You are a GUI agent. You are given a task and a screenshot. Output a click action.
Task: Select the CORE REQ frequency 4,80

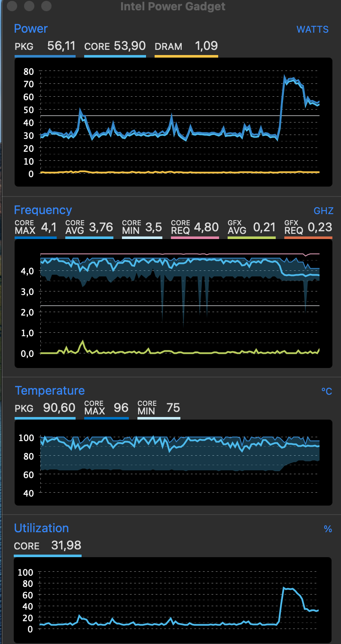pyautogui.click(x=207, y=227)
